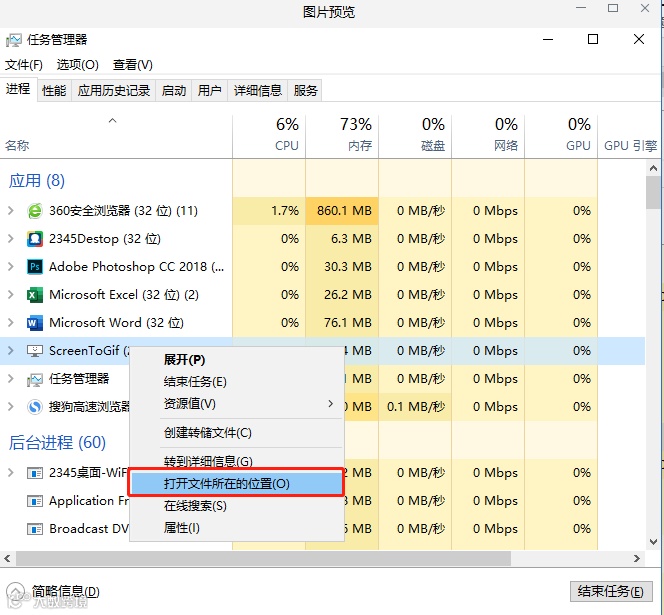Sort by the 内存 column header
Viewport: 664px width, 615px height.
point(342,136)
